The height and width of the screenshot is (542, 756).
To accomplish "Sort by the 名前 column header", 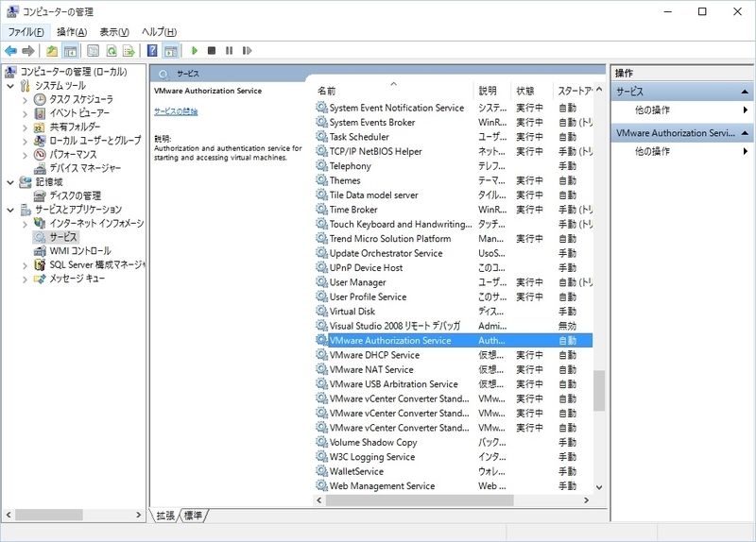I will pos(393,91).
